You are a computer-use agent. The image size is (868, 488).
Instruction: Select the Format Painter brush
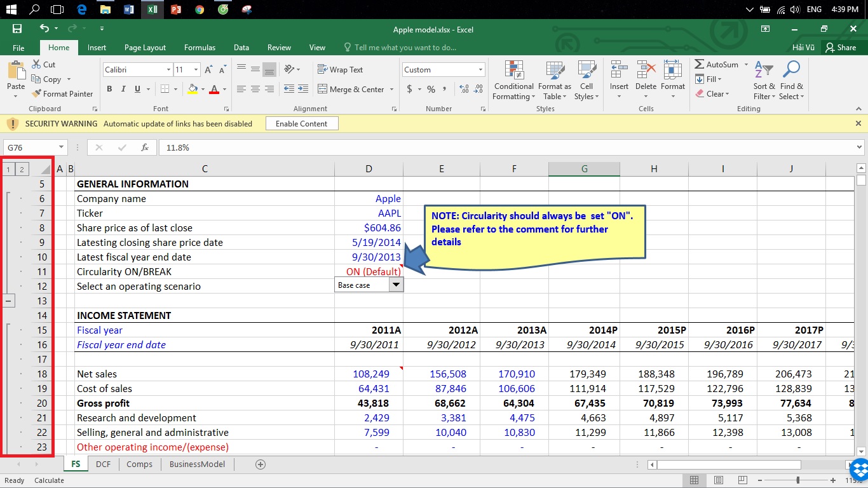pyautogui.click(x=36, y=93)
